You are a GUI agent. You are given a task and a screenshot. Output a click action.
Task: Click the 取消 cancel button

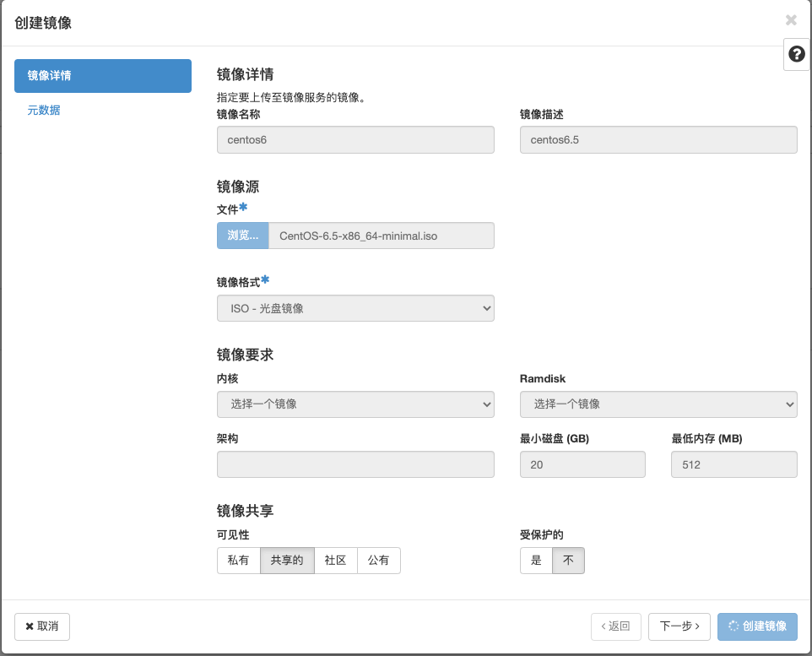42,626
